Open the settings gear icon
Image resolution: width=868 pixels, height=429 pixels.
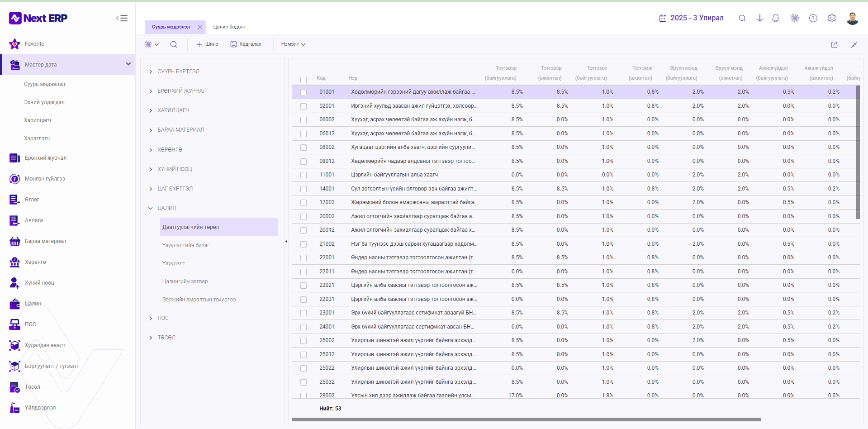click(x=832, y=18)
